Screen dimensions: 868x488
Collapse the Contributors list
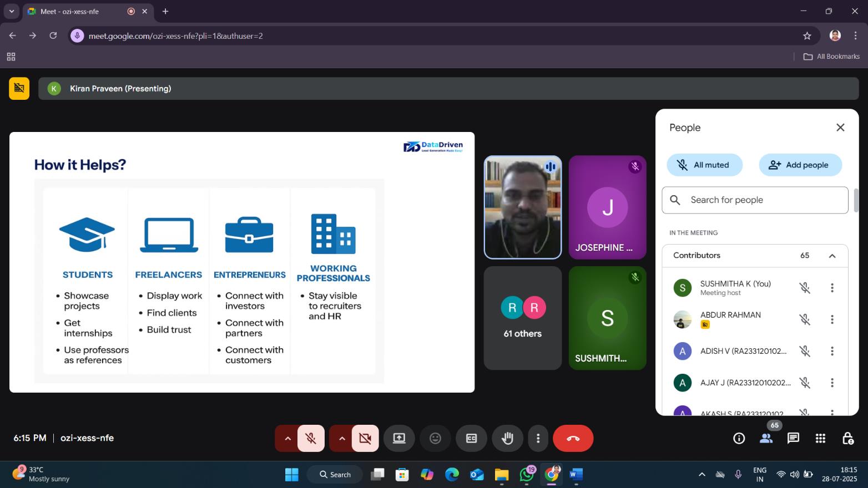[x=832, y=256]
